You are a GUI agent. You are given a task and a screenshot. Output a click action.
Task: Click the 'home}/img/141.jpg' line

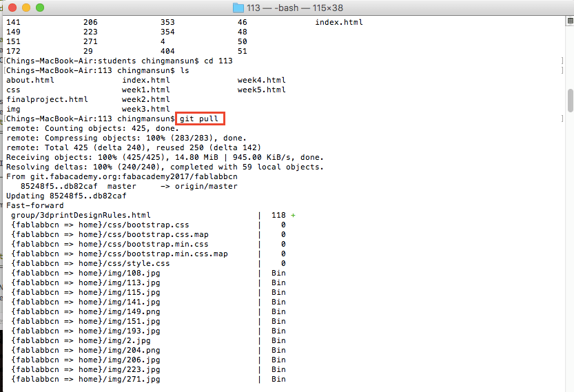coord(85,302)
